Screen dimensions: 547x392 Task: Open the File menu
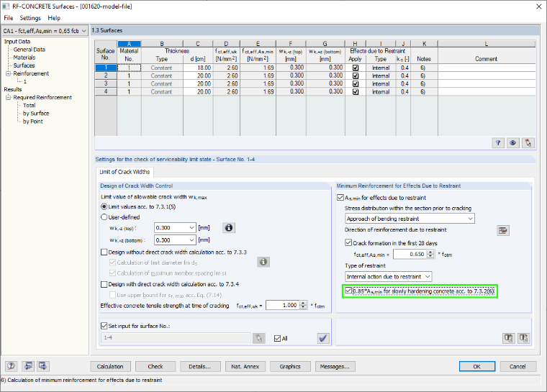point(9,18)
